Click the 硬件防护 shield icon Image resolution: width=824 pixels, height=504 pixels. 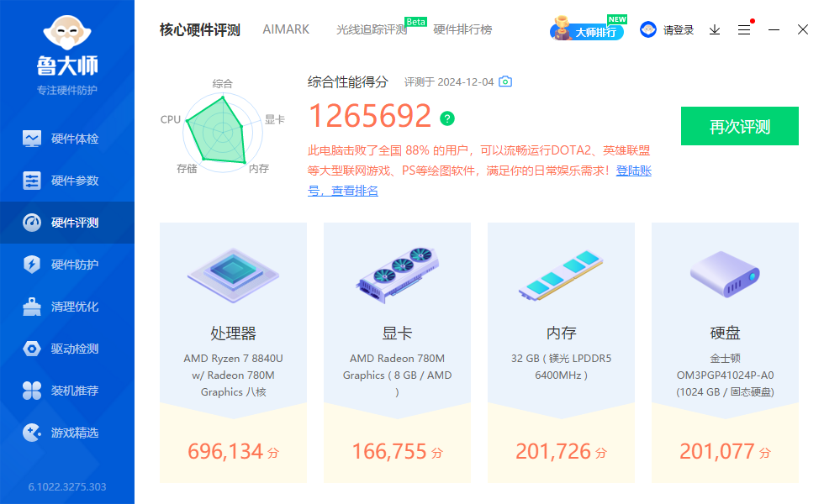[x=32, y=265]
